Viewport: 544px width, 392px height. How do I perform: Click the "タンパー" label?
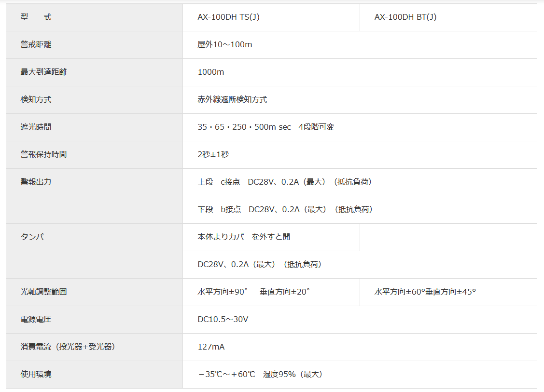(36, 237)
